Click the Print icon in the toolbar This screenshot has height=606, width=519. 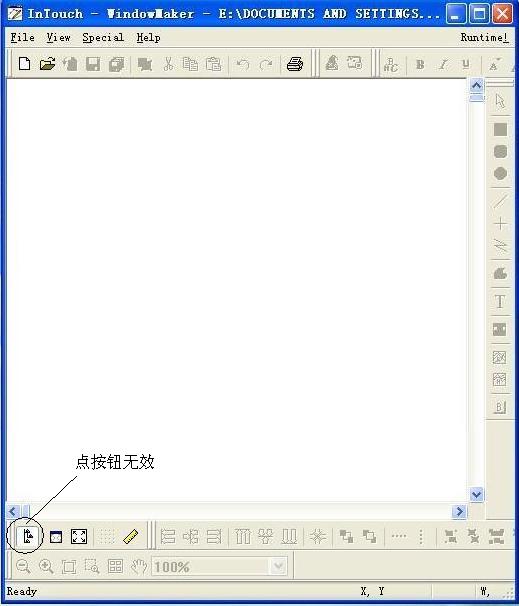[295, 64]
